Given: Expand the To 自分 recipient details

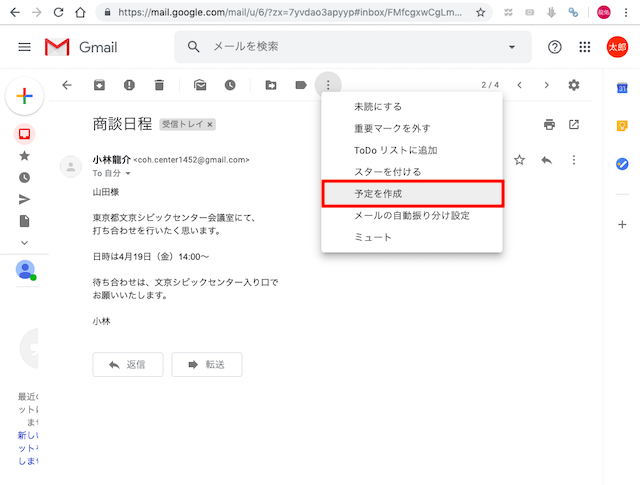Looking at the screenshot, I should tap(128, 173).
